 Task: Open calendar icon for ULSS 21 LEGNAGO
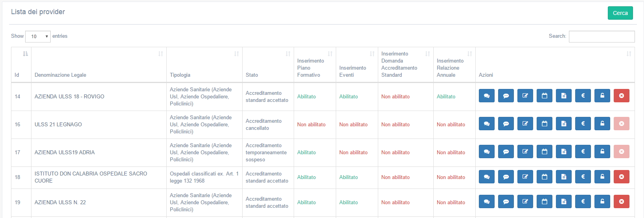tap(544, 124)
